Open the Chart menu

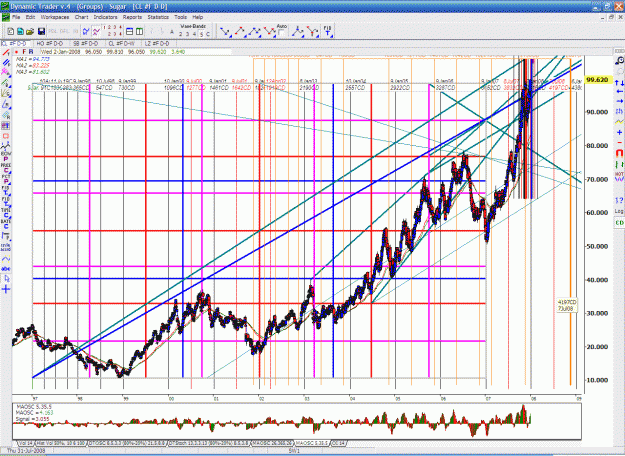81,17
